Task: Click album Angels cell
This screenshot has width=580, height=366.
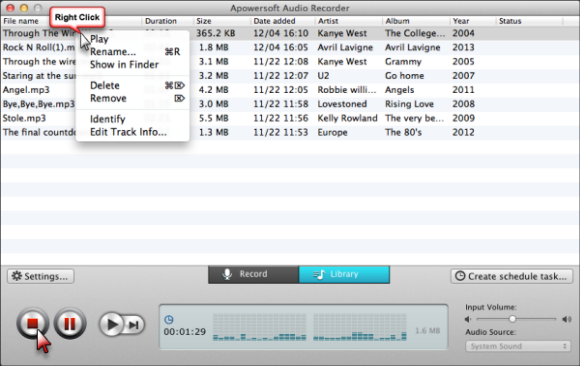Action: tap(399, 90)
